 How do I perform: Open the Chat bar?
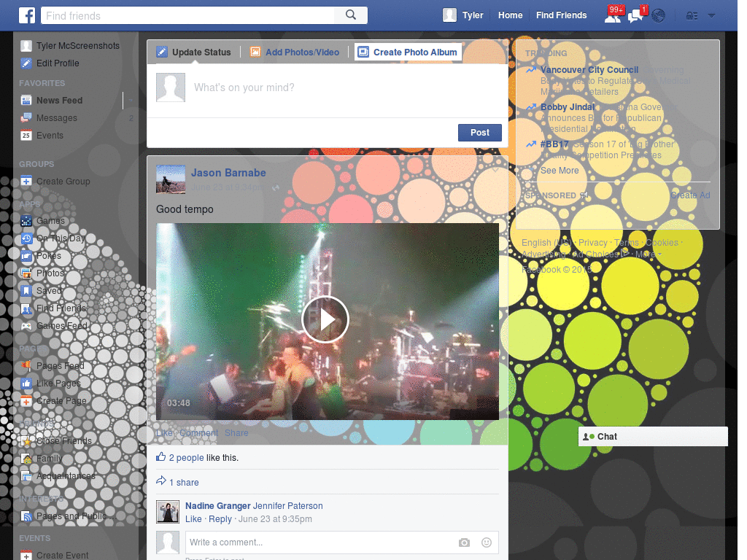pos(653,437)
